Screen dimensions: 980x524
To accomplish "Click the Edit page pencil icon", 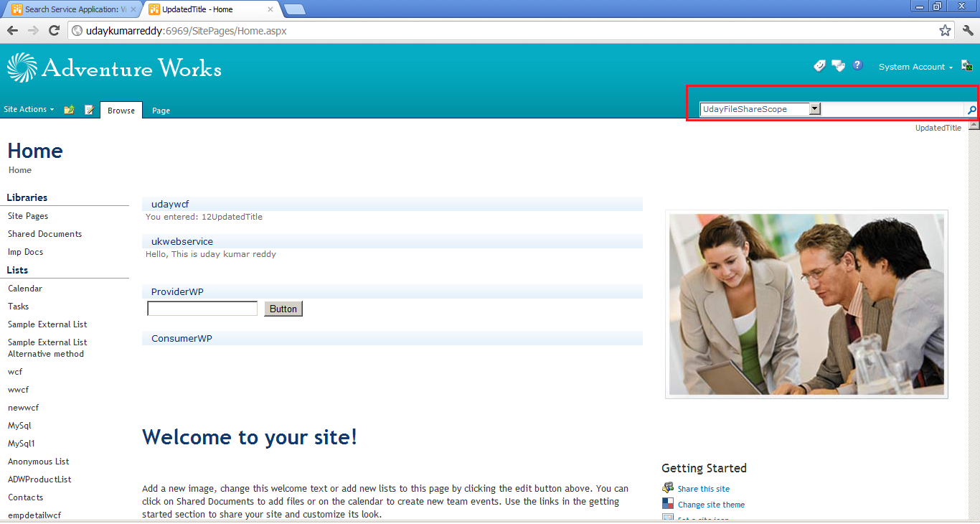I will (x=90, y=110).
